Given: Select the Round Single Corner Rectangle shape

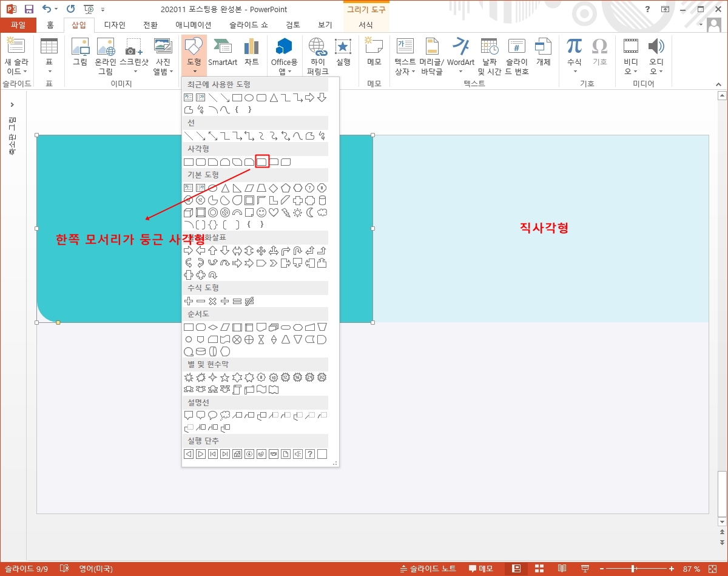Looking at the screenshot, I should [x=261, y=162].
